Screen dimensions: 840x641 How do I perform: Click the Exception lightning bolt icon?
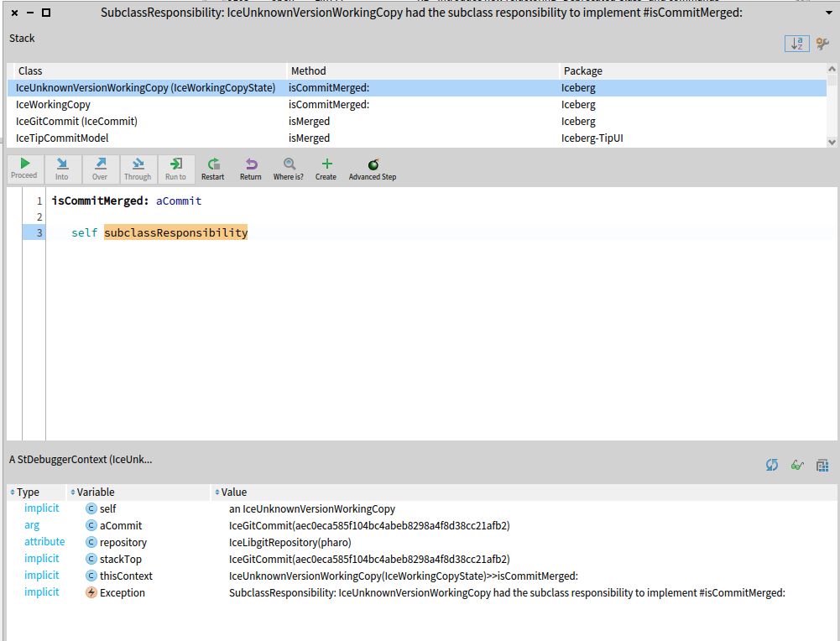[x=91, y=592]
